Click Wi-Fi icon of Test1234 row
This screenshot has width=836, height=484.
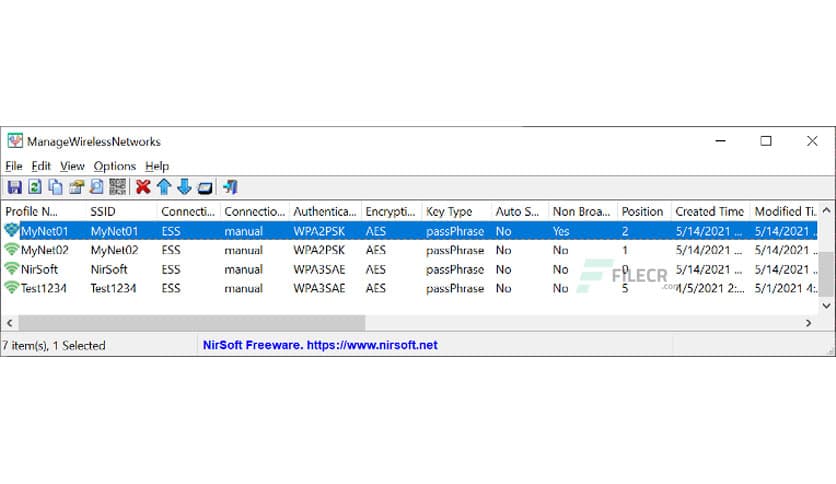(x=11, y=288)
